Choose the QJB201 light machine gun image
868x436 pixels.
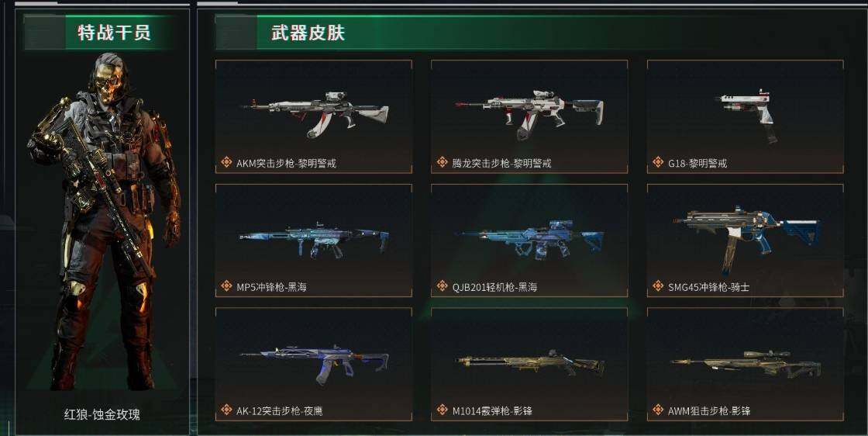pyautogui.click(x=530, y=239)
